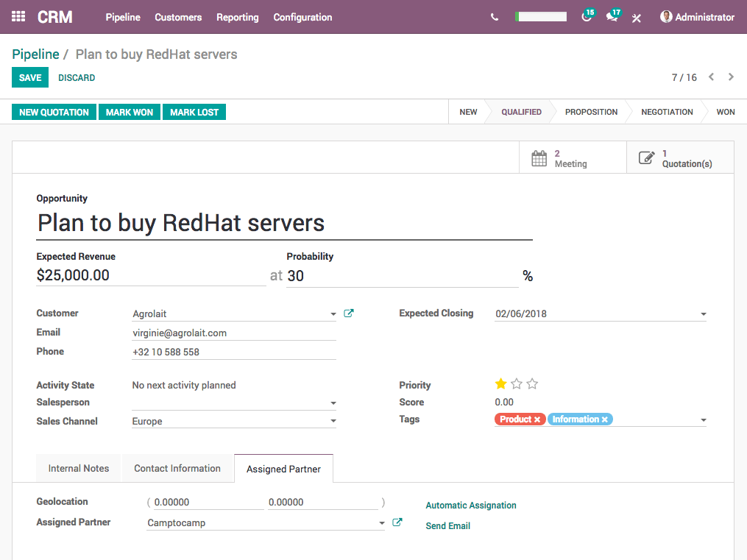
Task: Expand the Sales Channel dropdown
Action: point(333,422)
